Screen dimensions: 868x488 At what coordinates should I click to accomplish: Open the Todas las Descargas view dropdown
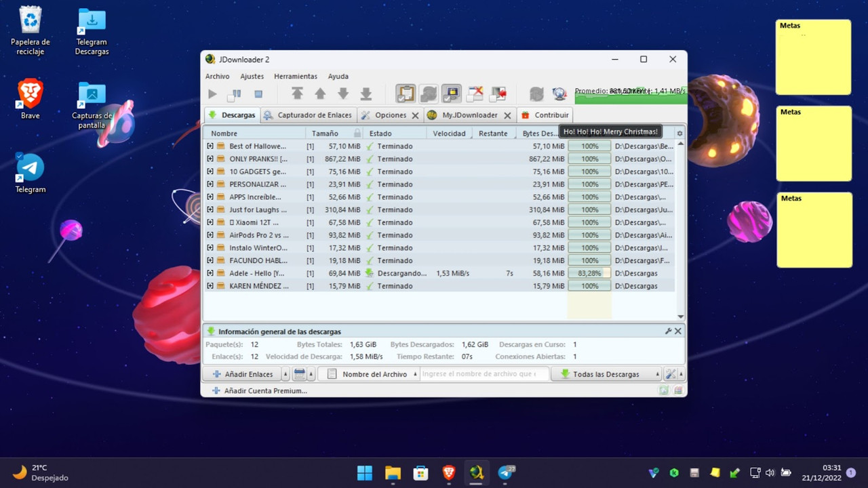[x=606, y=374]
